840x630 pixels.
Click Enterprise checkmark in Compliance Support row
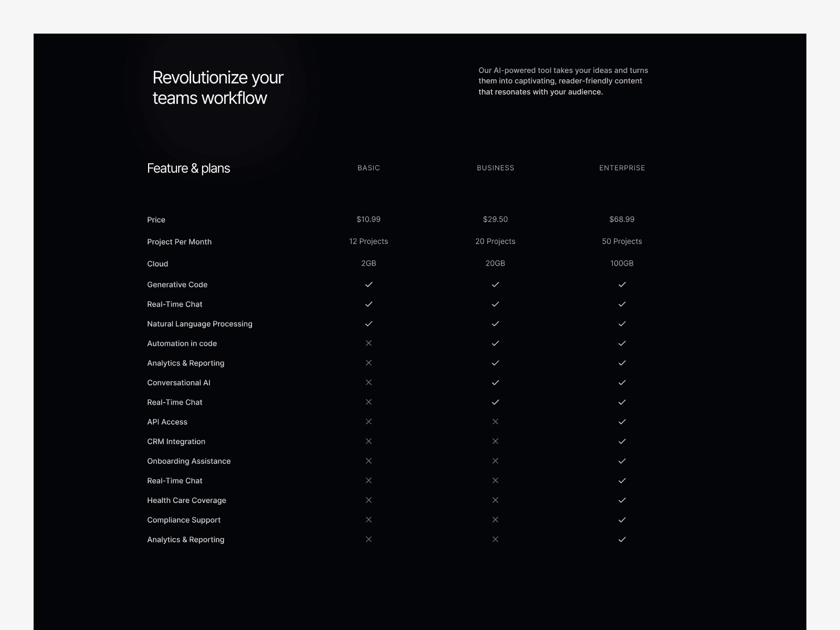tap(622, 520)
